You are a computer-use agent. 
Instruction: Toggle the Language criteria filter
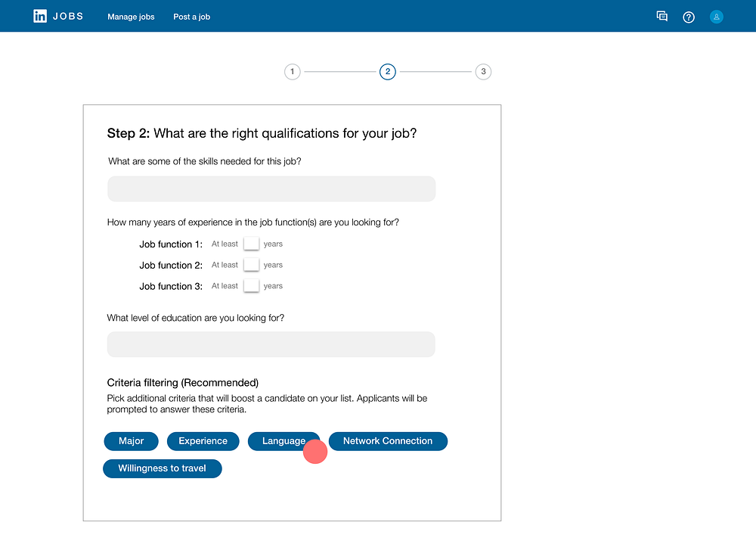(x=284, y=441)
